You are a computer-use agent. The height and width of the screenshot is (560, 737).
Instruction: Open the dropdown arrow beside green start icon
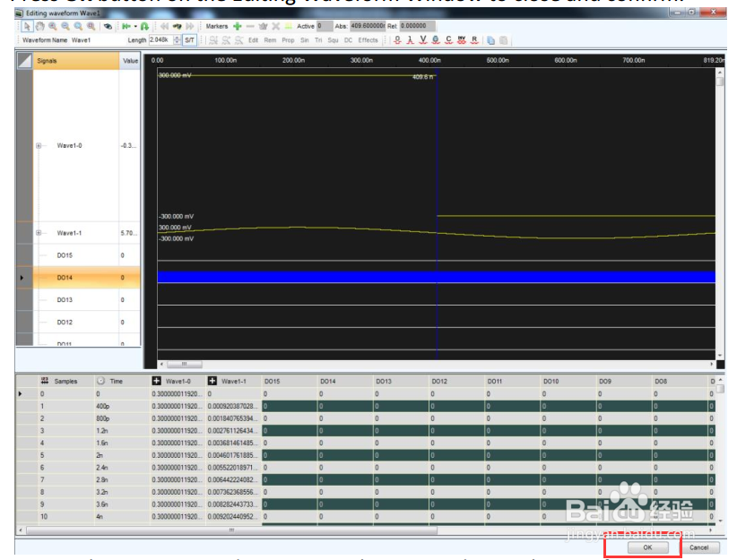(135, 26)
